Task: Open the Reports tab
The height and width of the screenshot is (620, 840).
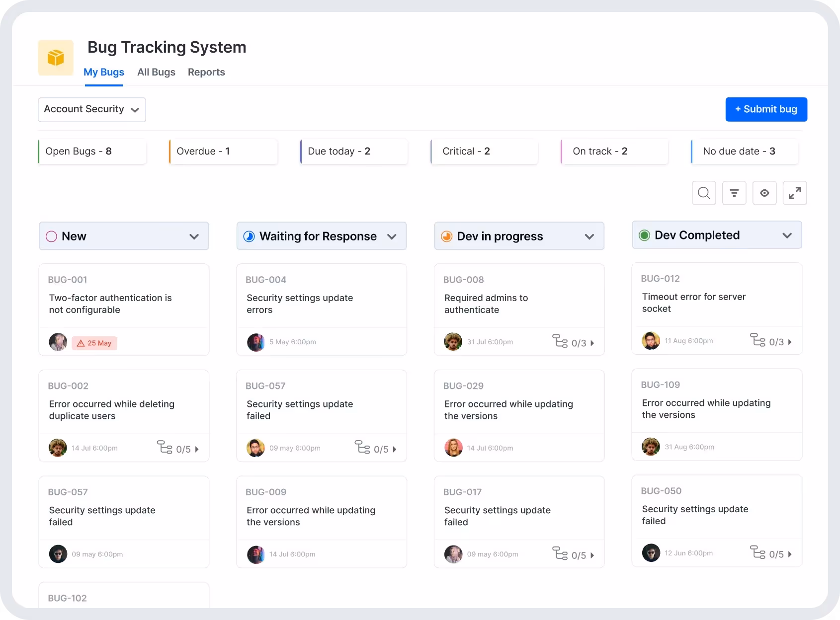Action: [x=206, y=72]
